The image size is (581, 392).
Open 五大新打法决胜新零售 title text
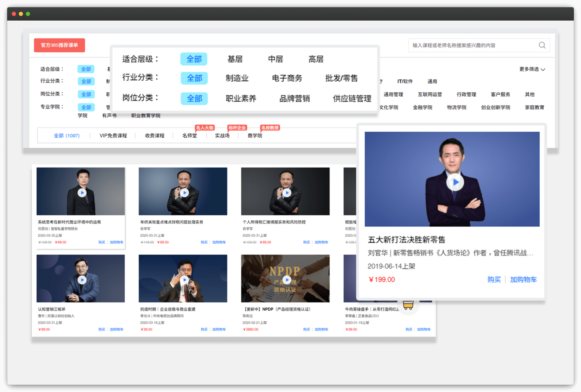click(x=407, y=240)
